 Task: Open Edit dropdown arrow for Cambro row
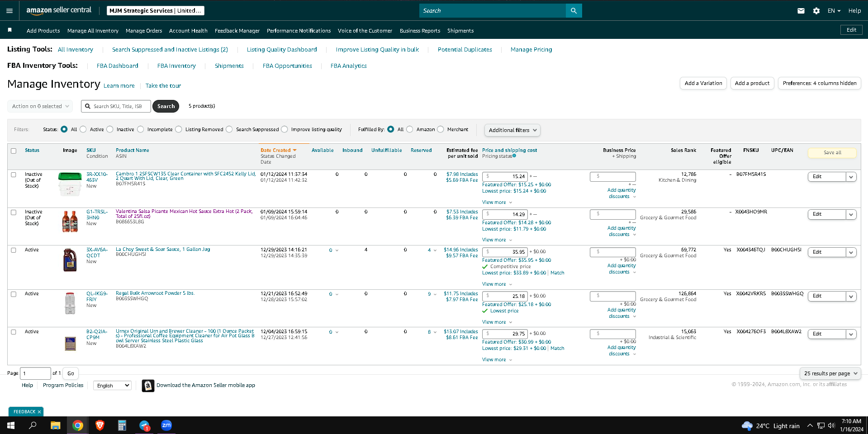[851, 177]
